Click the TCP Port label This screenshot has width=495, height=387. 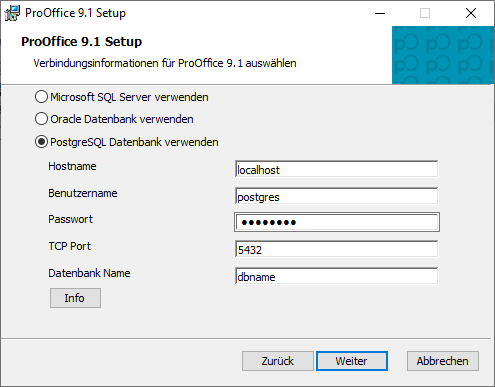point(70,246)
